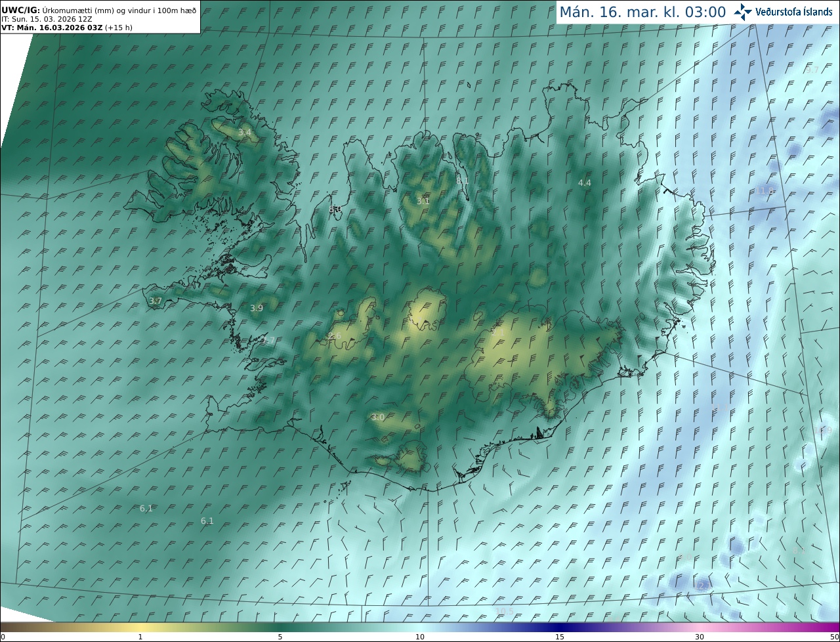Click the 3.0 value in south Iceland
Image resolution: width=840 pixels, height=642 pixels.
coord(377,417)
